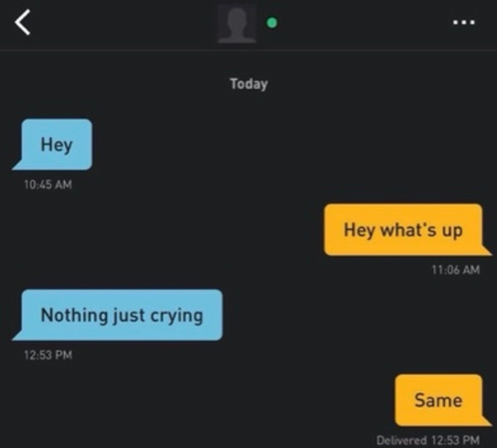Click the "Delivered 12:53 PM" status text

428,440
